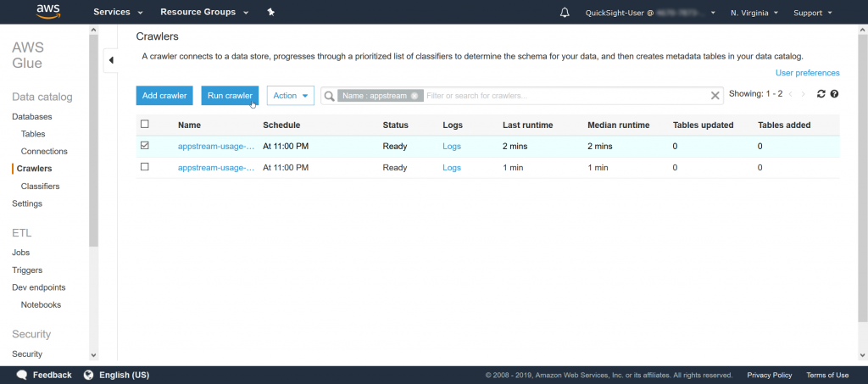Click the 'Showing: 1 - 2' text
The width and height of the screenshot is (868, 384).
pos(755,94)
